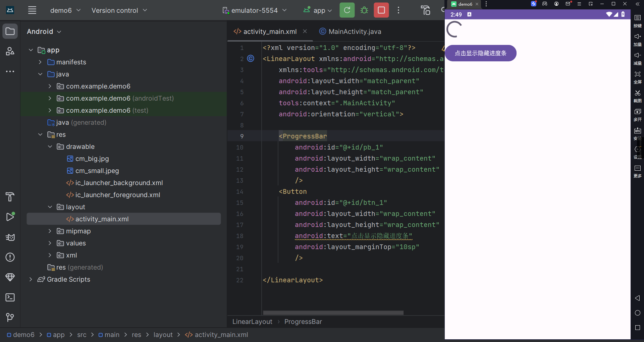644x342 pixels.
Task: Close the activity_main.xml tab
Action: click(305, 31)
